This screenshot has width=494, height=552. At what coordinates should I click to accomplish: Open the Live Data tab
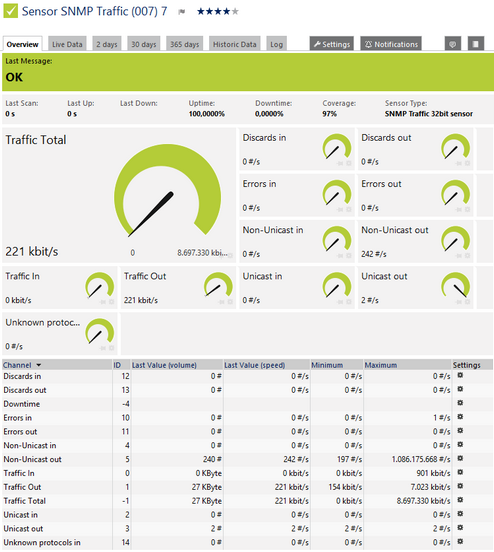67,44
